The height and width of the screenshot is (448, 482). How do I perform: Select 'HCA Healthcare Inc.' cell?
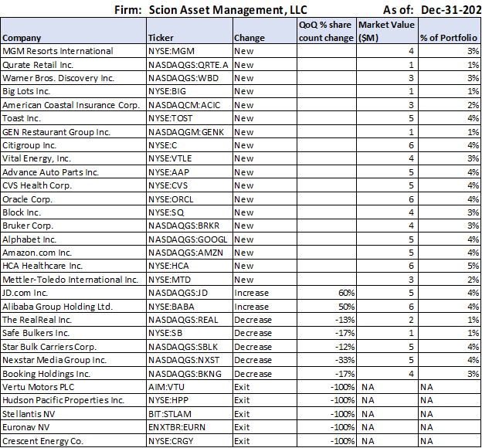click(73, 266)
